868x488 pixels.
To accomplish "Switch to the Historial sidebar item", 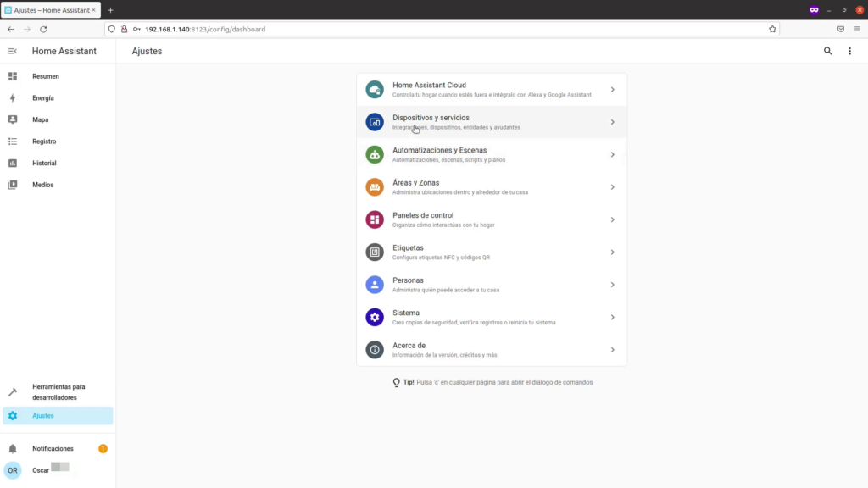I will pyautogui.click(x=42, y=163).
